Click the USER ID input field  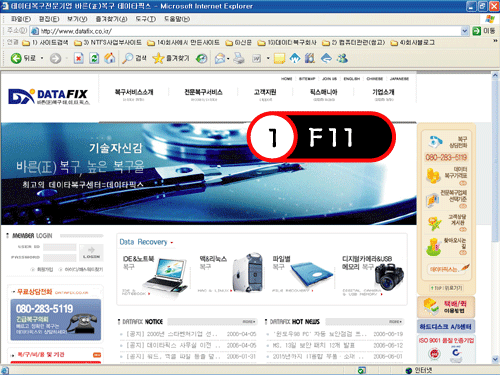tap(60, 247)
